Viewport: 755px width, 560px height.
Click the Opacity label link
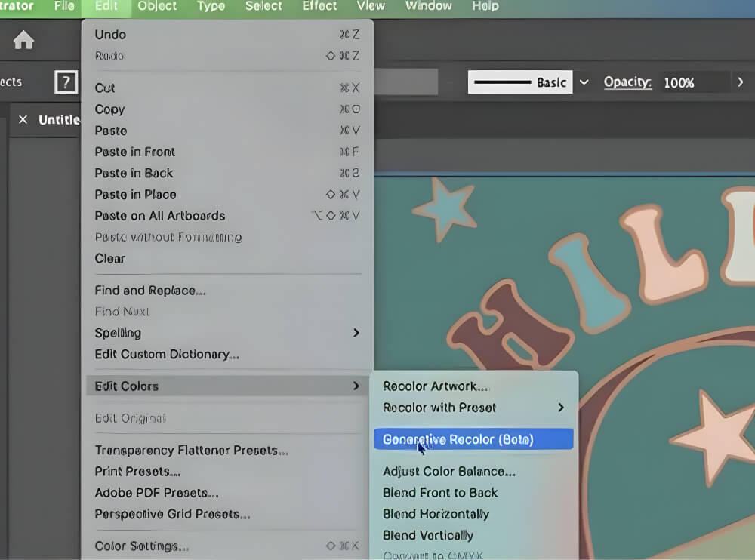627,82
